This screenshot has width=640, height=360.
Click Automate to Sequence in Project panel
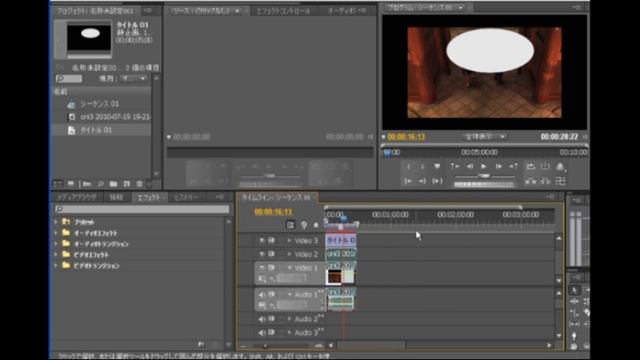tap(87, 184)
